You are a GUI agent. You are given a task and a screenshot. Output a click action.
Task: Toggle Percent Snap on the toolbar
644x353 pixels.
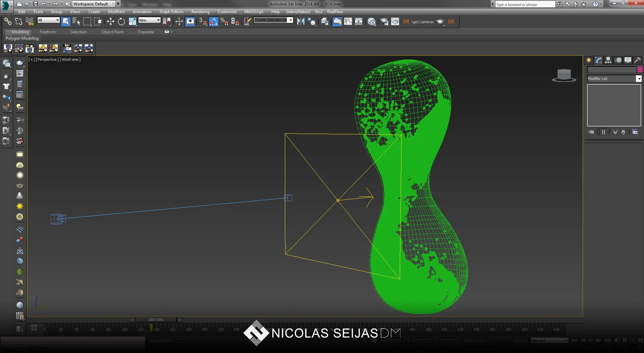coord(224,22)
